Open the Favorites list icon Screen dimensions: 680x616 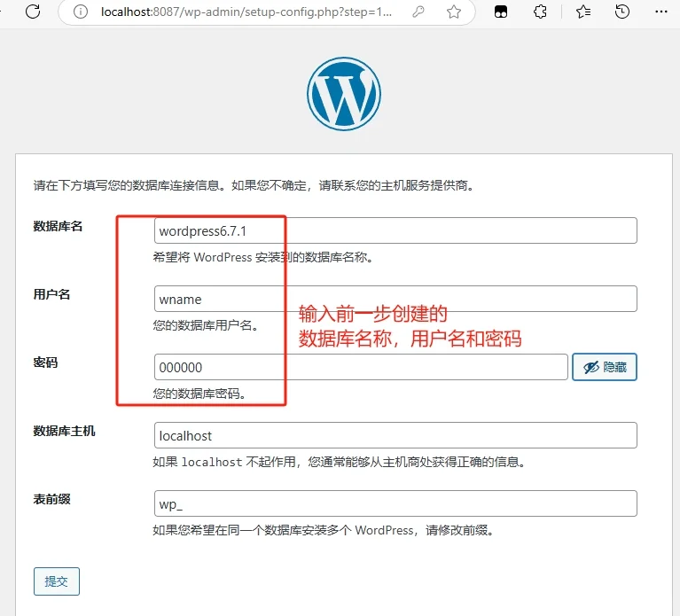click(x=583, y=12)
